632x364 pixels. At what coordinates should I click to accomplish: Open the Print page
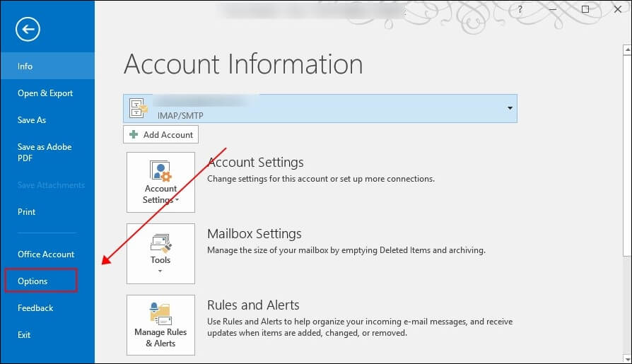coord(27,212)
